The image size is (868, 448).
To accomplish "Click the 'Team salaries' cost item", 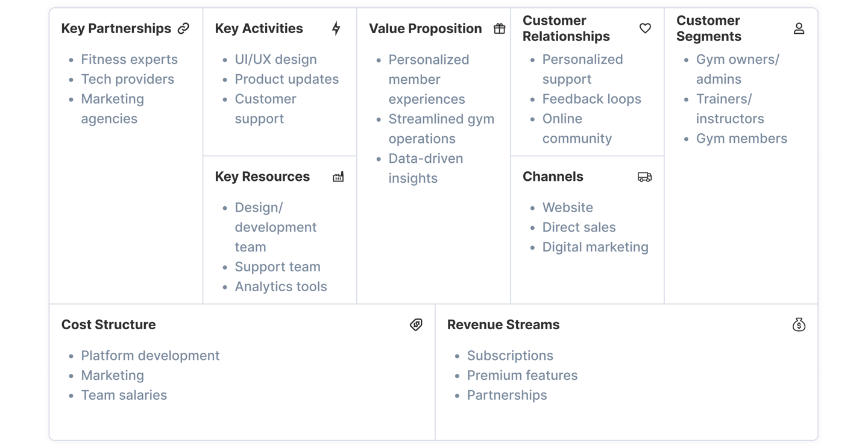I will 124,395.
